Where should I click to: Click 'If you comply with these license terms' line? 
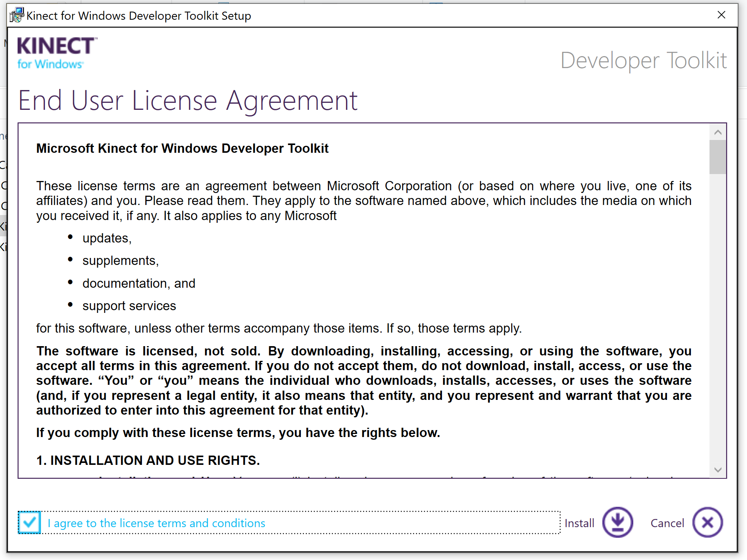(x=238, y=432)
